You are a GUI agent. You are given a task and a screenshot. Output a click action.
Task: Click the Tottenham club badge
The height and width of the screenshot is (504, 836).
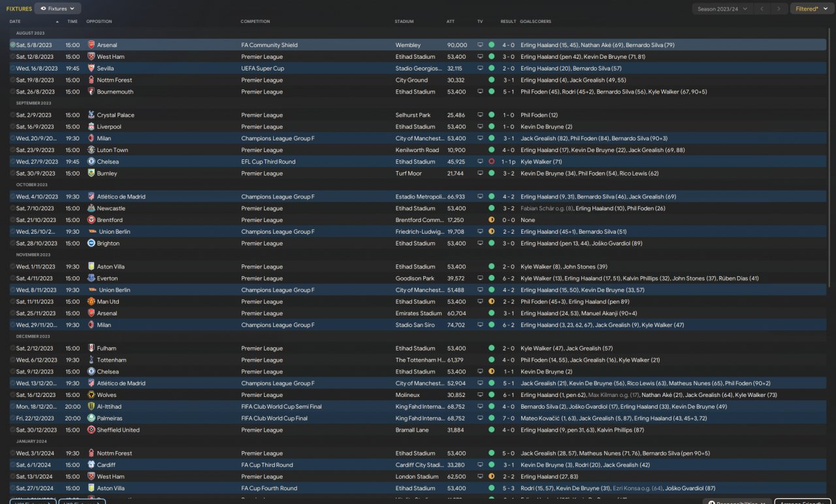coord(91,360)
